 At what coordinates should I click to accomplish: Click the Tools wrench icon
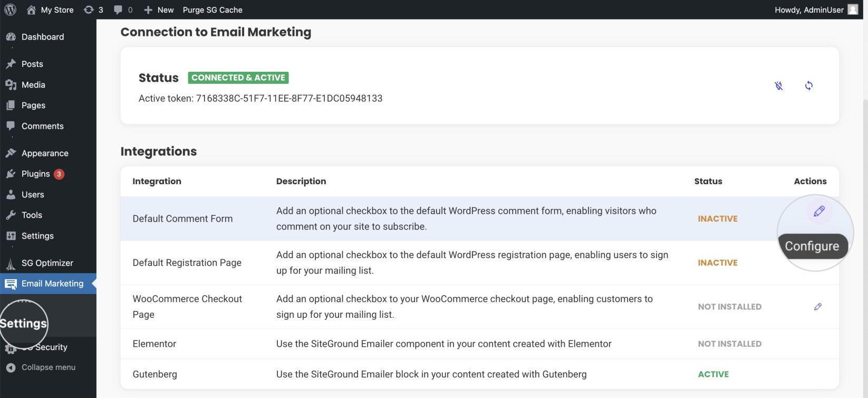[x=11, y=215]
